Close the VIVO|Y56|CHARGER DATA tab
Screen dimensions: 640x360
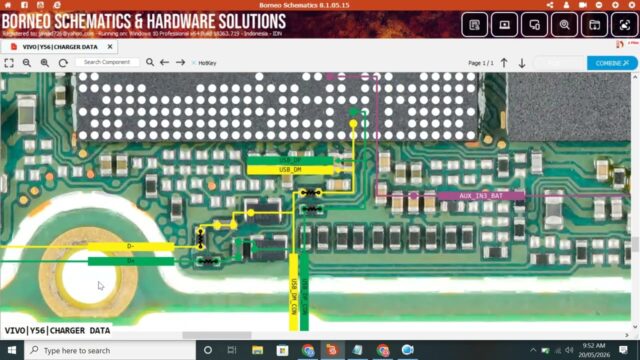(110, 47)
